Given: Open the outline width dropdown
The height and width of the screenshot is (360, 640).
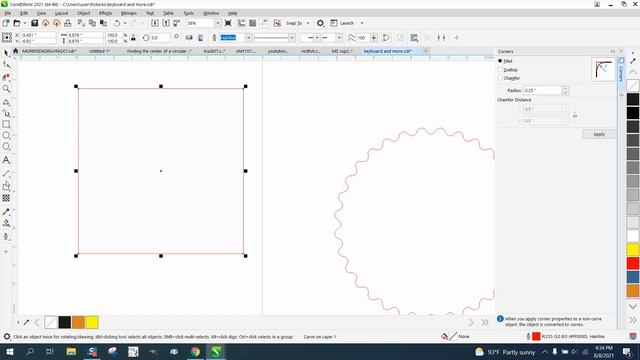Looking at the screenshot, I should tap(248, 38).
